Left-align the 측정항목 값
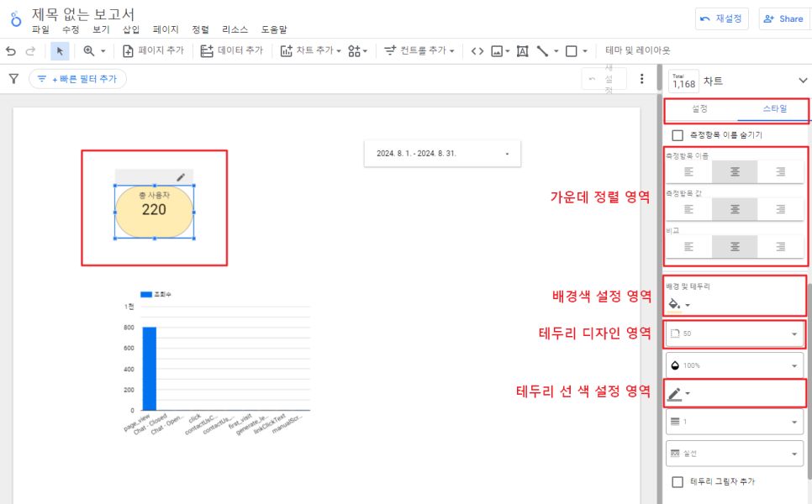This screenshot has height=504, width=812. (688, 209)
